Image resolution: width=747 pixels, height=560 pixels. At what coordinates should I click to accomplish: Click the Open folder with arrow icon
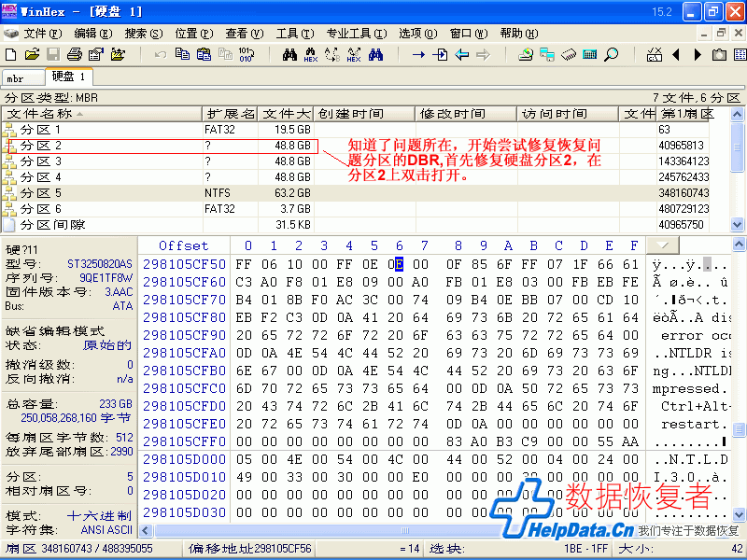(x=118, y=54)
